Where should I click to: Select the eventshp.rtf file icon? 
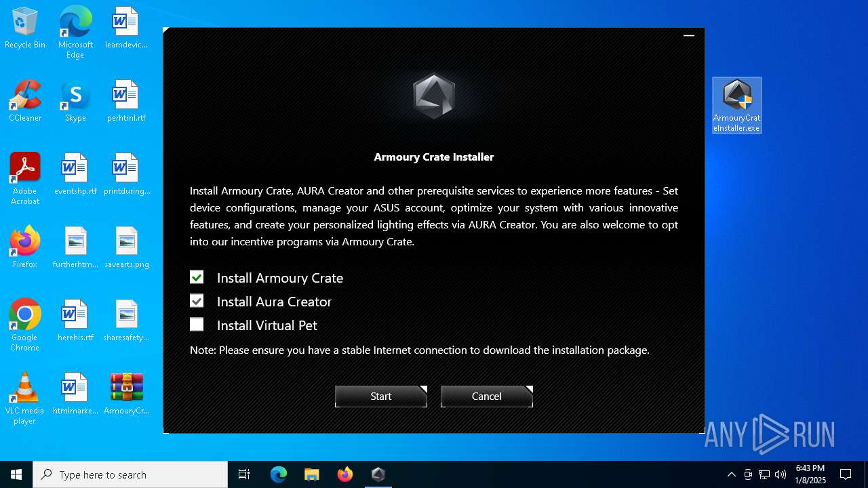pyautogui.click(x=75, y=175)
